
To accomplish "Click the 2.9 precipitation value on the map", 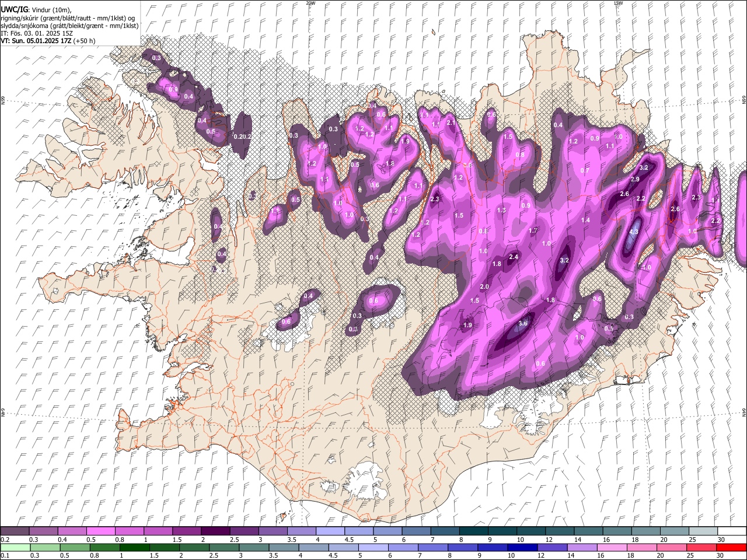I will [635, 179].
